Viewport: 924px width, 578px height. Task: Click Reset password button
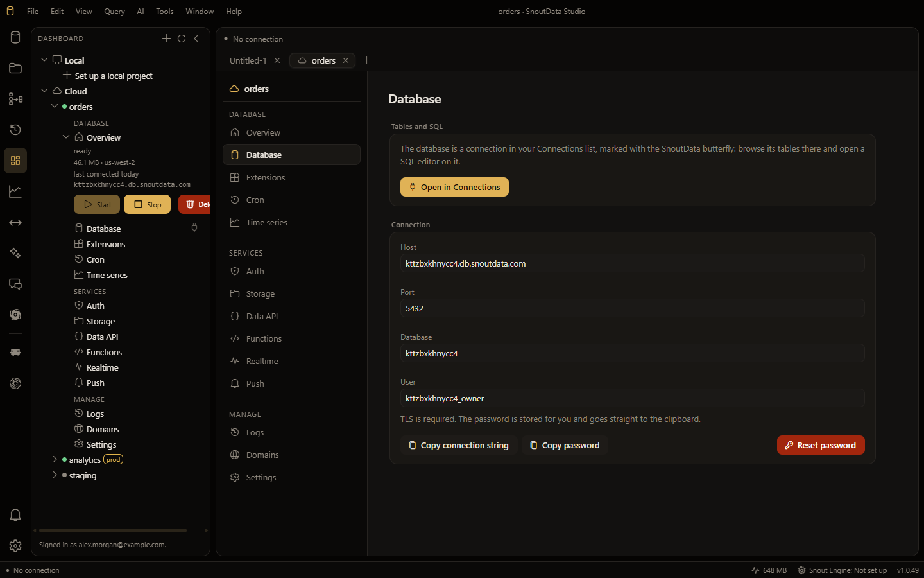click(x=821, y=445)
